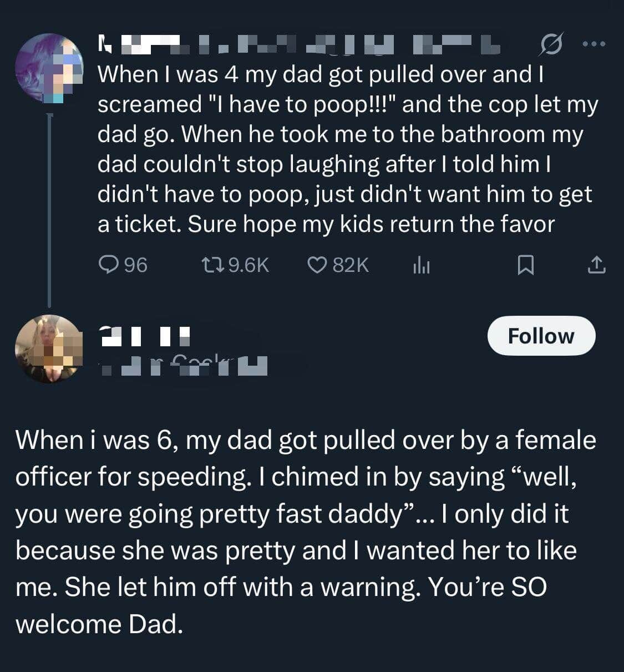The height and width of the screenshot is (672, 624).
Task: Like the tweet with the heart icon
Action: [x=317, y=265]
